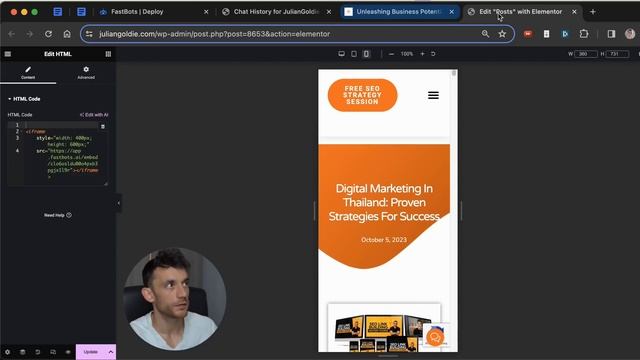This screenshot has width=640, height=360.
Task: Click the preview height input field
Action: coord(617,54)
